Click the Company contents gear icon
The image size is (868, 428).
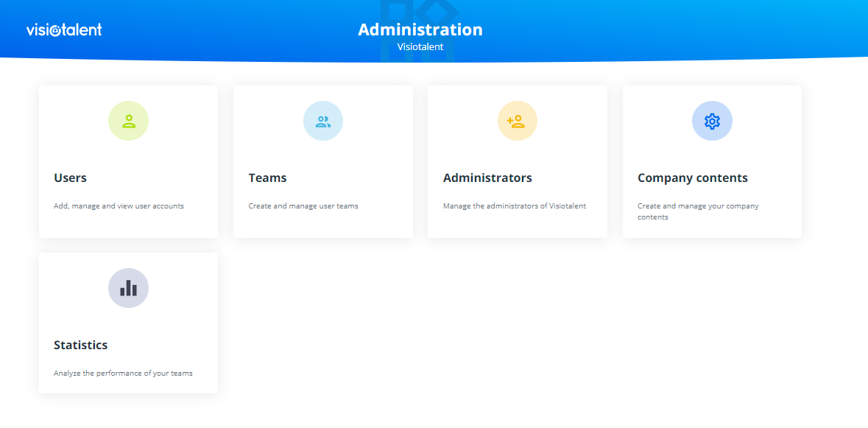point(711,121)
